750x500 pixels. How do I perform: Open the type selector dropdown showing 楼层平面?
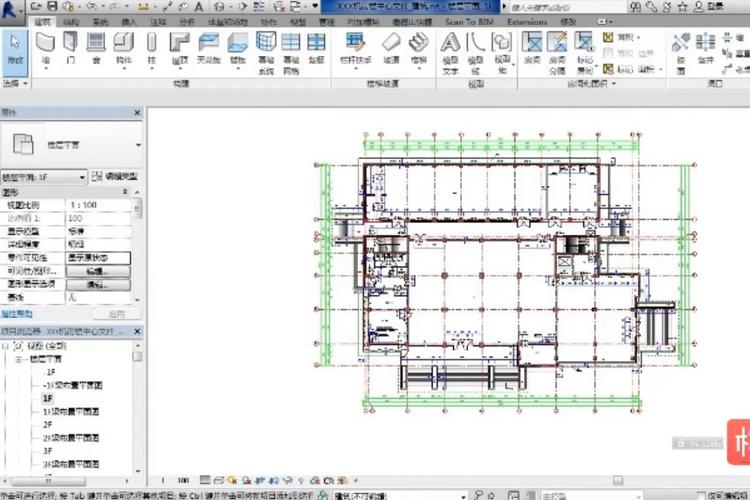click(x=138, y=145)
